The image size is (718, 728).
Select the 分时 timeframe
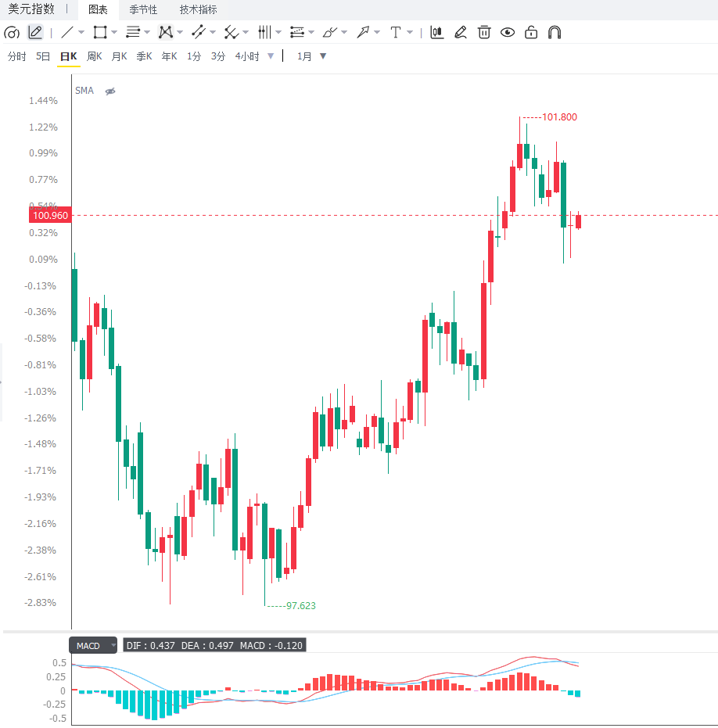pos(16,56)
